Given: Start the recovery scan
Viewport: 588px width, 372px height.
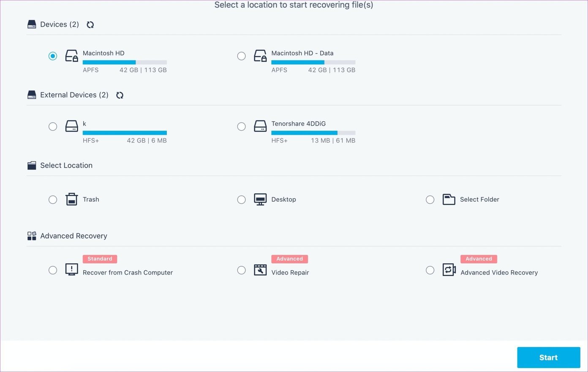Looking at the screenshot, I should tap(549, 358).
